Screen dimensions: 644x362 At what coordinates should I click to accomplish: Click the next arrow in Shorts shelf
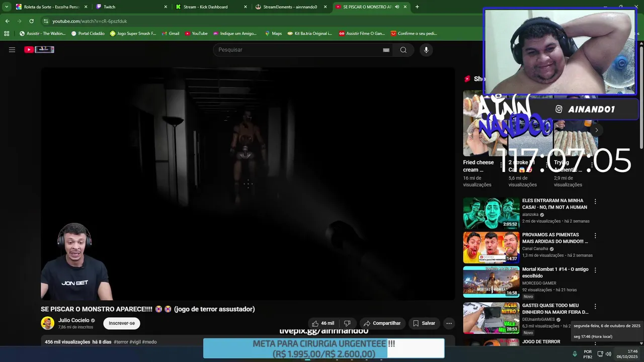[597, 130]
